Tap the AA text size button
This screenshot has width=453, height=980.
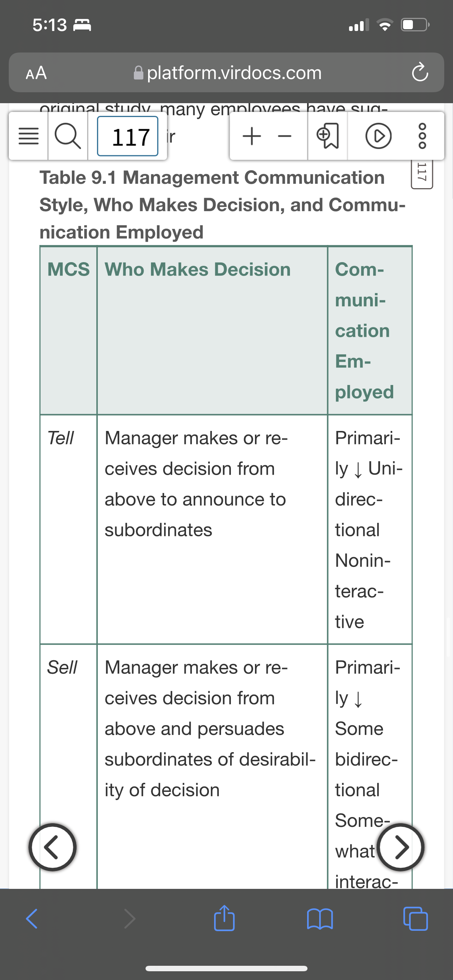tap(36, 73)
